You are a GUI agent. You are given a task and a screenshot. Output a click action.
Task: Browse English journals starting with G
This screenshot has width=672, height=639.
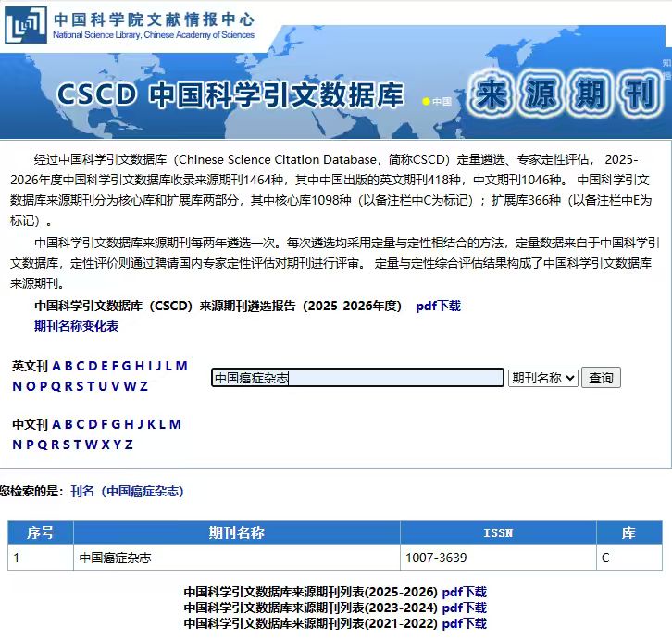point(127,366)
